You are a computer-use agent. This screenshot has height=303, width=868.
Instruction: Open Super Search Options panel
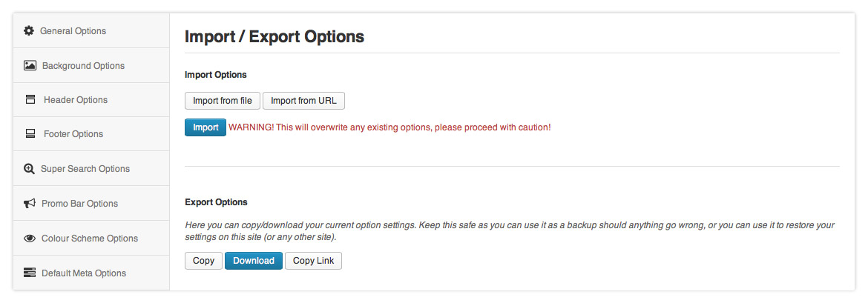[85, 169]
